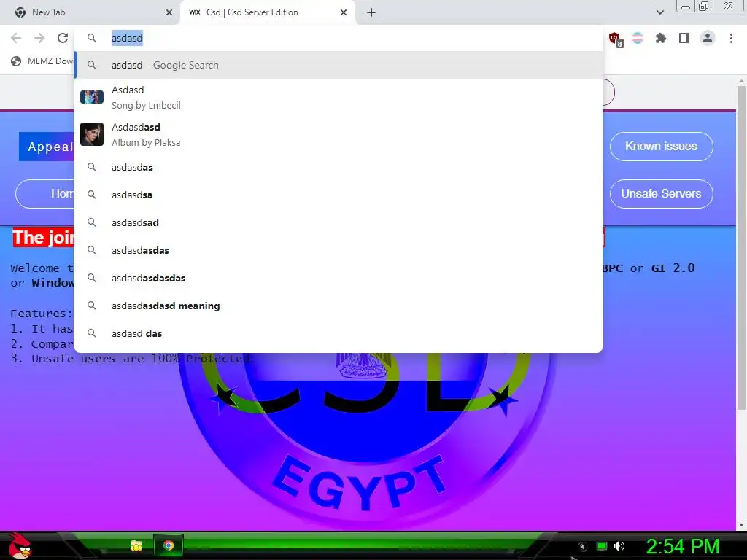The image size is (747, 560).
Task: Open the Extensions puzzle piece menu
Action: (x=661, y=38)
